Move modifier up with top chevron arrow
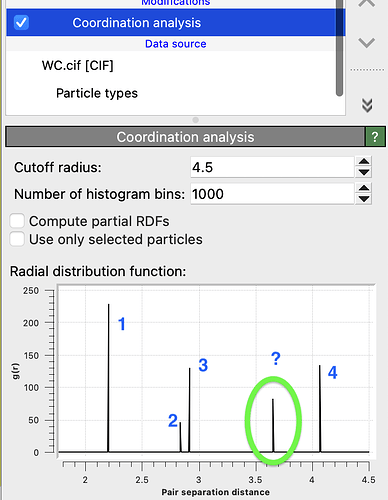The width and height of the screenshot is (388, 500). click(x=366, y=3)
